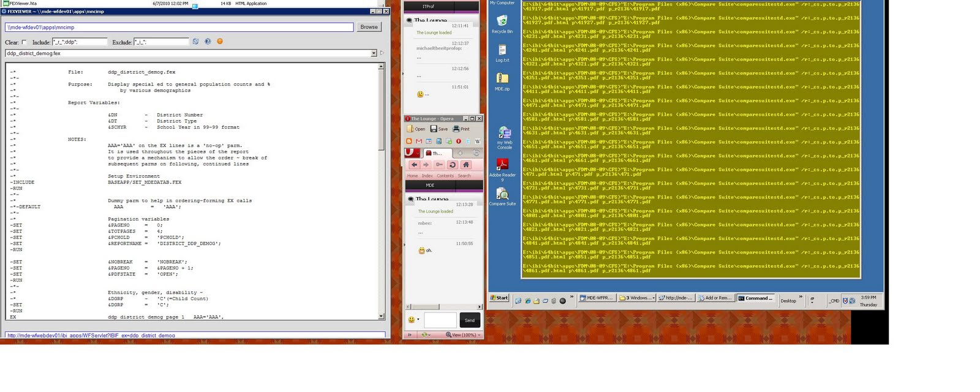Expand the Desktop toolbar chevron
This screenshot has height=392, width=980.
pos(801,297)
